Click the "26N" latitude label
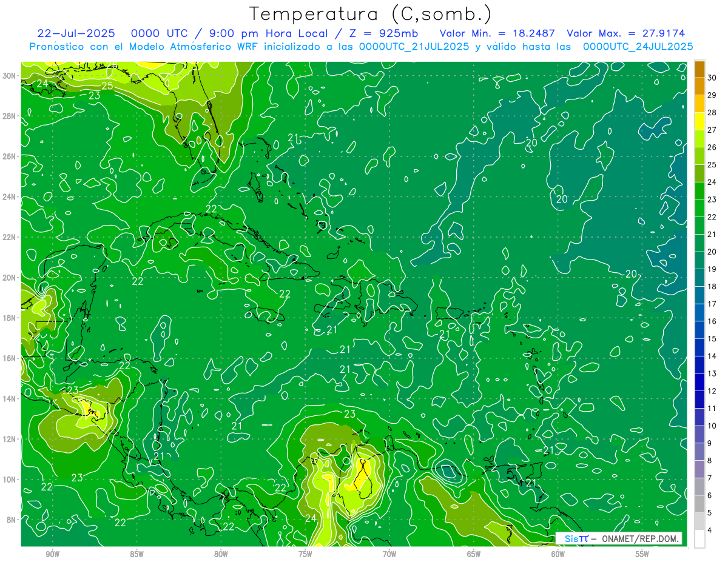This screenshot has height=562, width=728. tap(10, 156)
